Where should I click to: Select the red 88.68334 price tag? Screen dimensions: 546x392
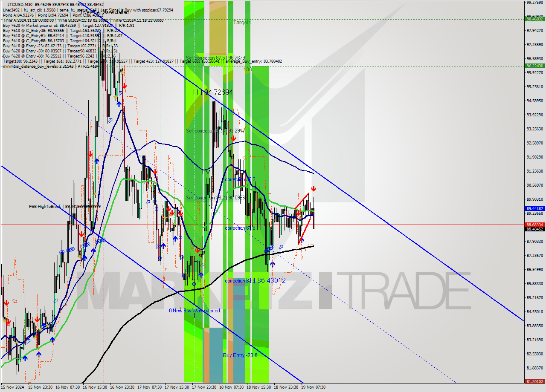(535, 225)
